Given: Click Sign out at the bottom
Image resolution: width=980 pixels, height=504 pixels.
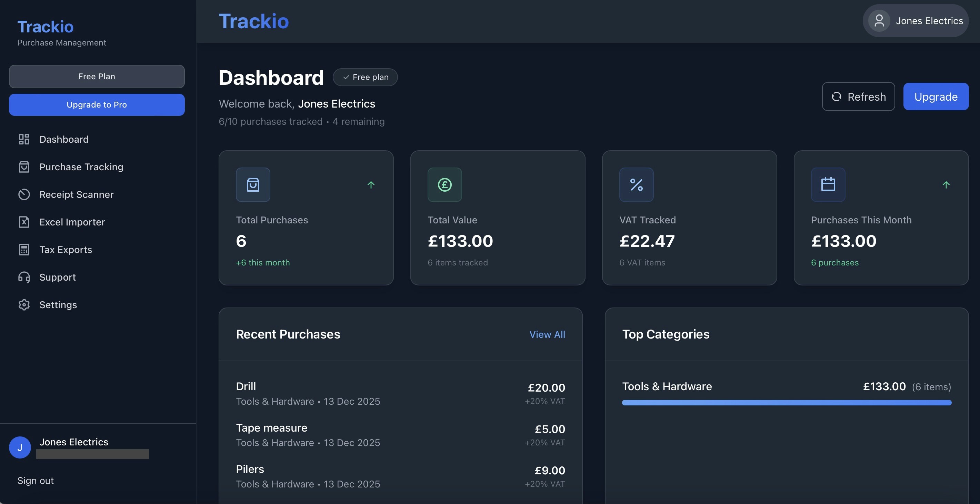Looking at the screenshot, I should click(x=36, y=481).
